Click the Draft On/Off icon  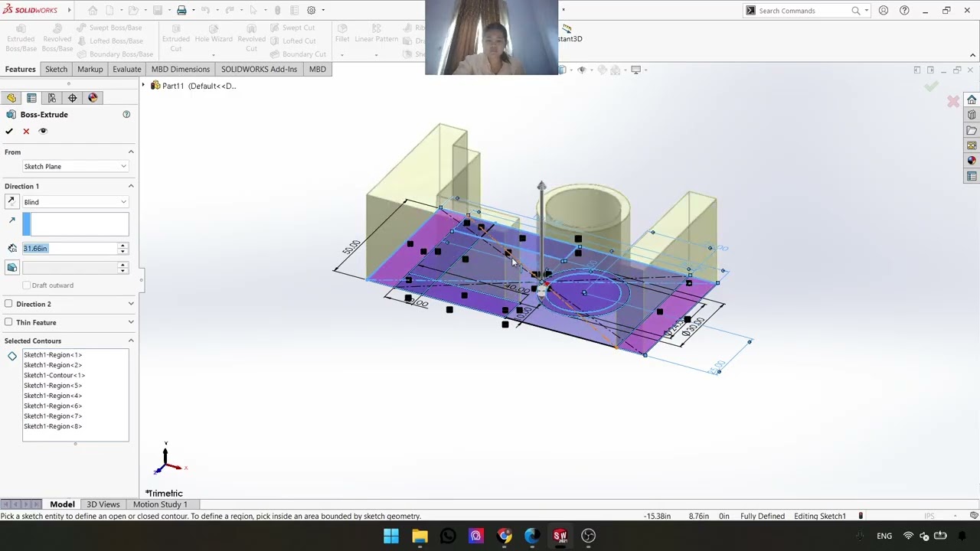12,267
